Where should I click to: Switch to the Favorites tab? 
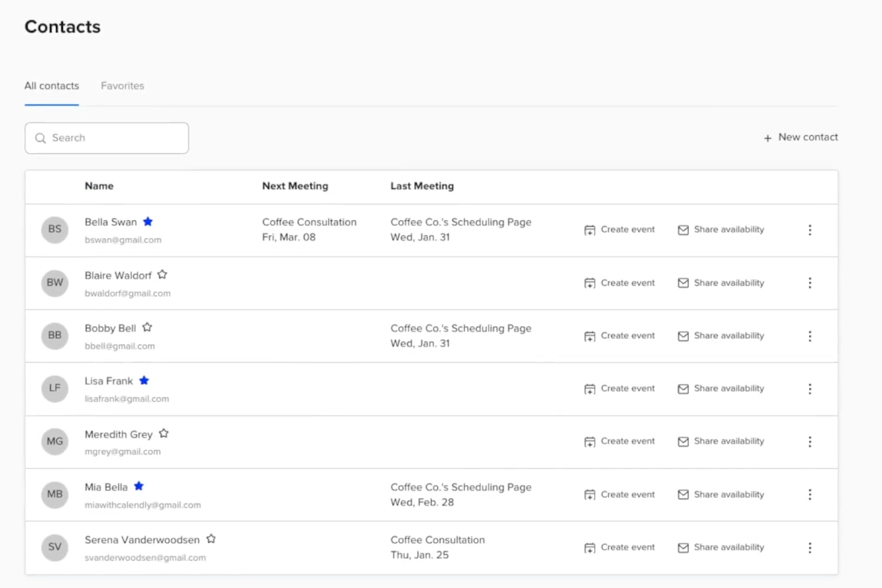click(122, 86)
